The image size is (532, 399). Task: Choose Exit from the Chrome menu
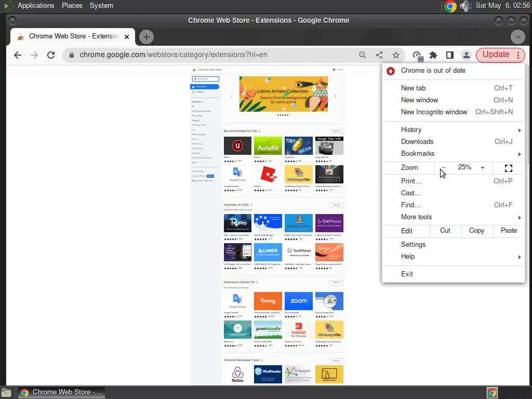(x=453, y=274)
